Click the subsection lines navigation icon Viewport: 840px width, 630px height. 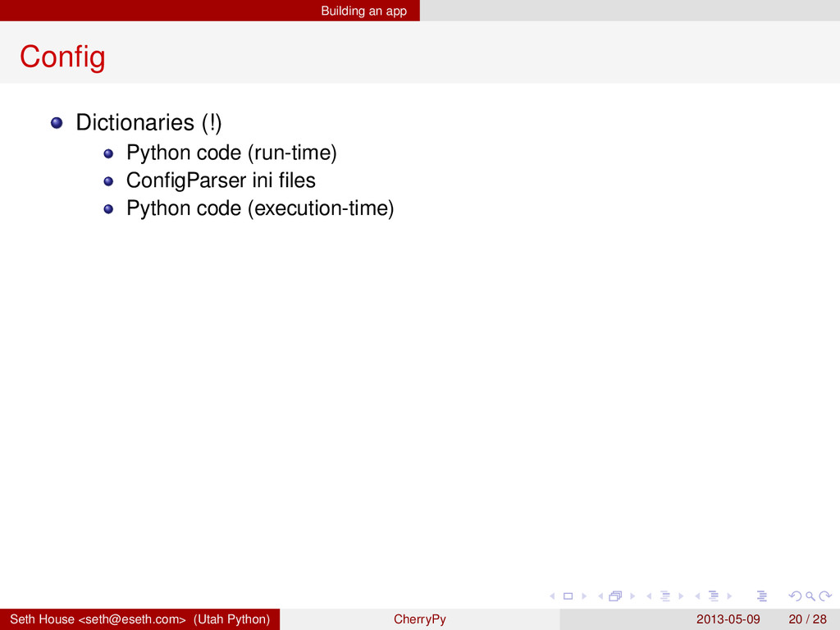(665, 596)
